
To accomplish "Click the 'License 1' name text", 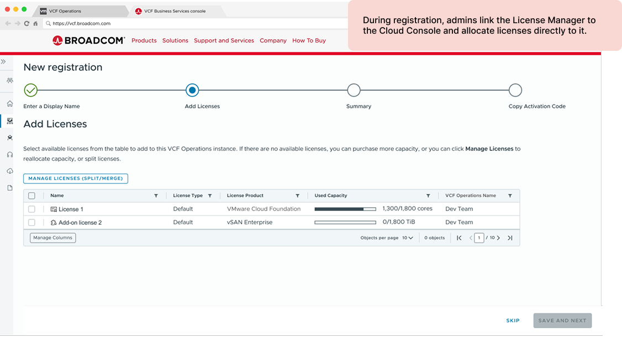I will pyautogui.click(x=71, y=209).
